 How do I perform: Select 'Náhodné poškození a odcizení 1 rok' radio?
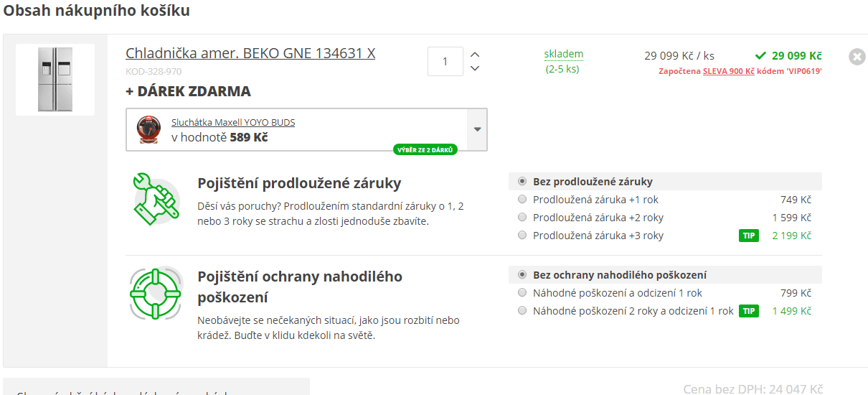(x=522, y=293)
